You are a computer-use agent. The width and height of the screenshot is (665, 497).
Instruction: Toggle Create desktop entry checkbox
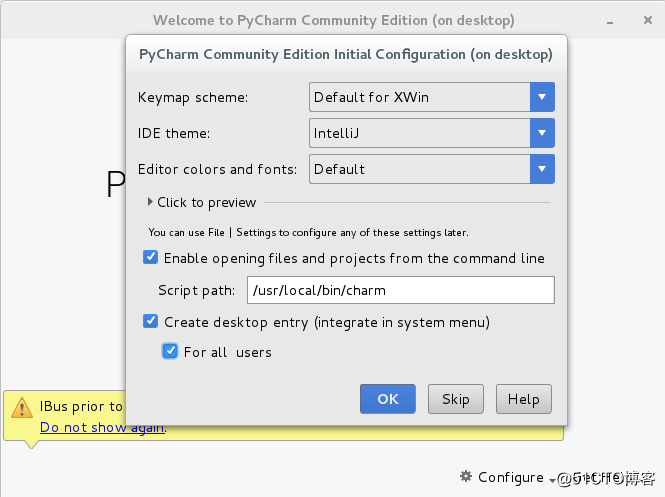(151, 321)
